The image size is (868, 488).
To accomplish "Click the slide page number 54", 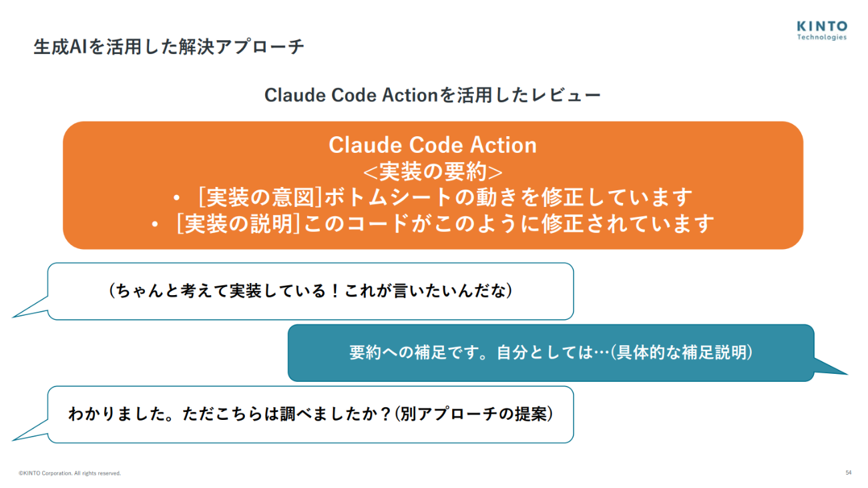I will pos(848,473).
